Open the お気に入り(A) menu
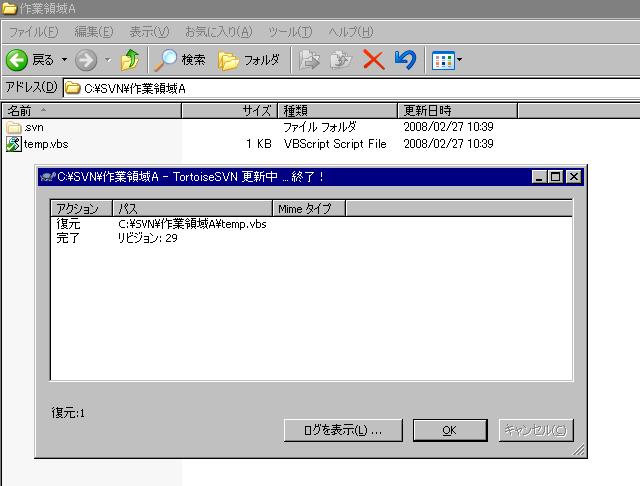The width and height of the screenshot is (640, 486). point(218,32)
